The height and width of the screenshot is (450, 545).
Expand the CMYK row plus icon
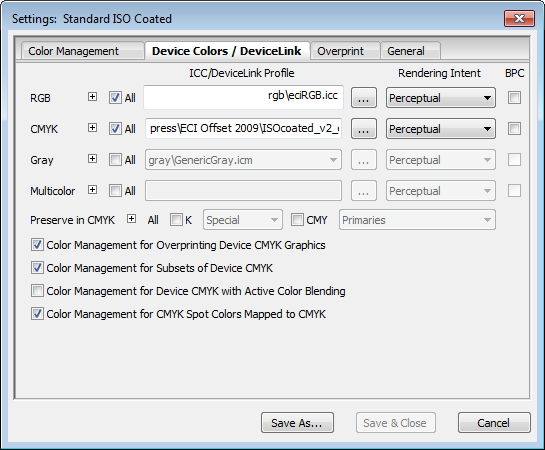tap(92, 128)
